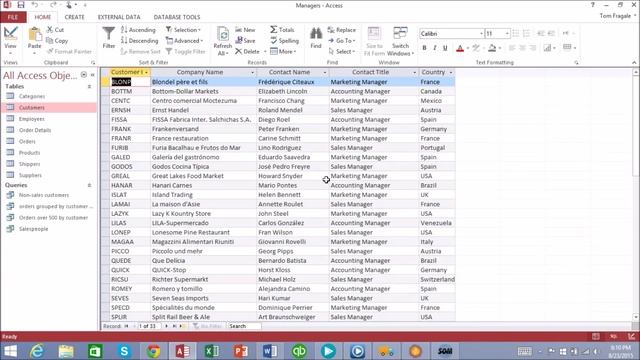This screenshot has height=360, width=640.
Task: Open the Calibri font name dropdown
Action: point(481,33)
